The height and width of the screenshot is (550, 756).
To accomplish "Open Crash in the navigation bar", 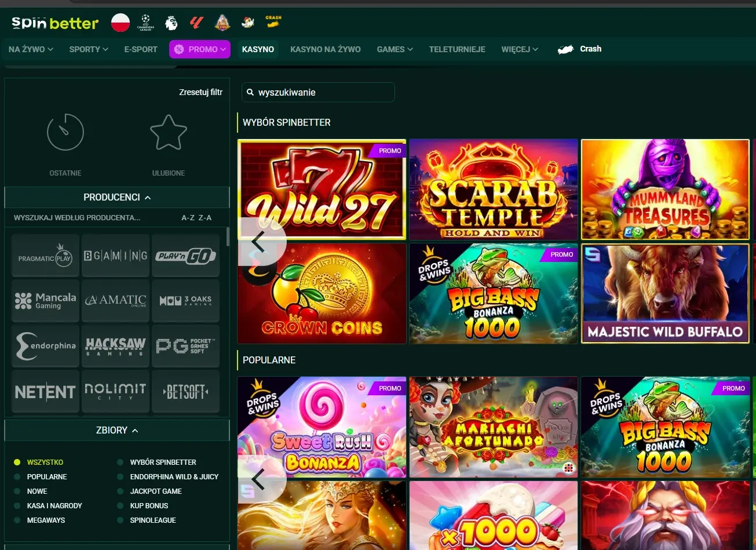I will pos(579,49).
